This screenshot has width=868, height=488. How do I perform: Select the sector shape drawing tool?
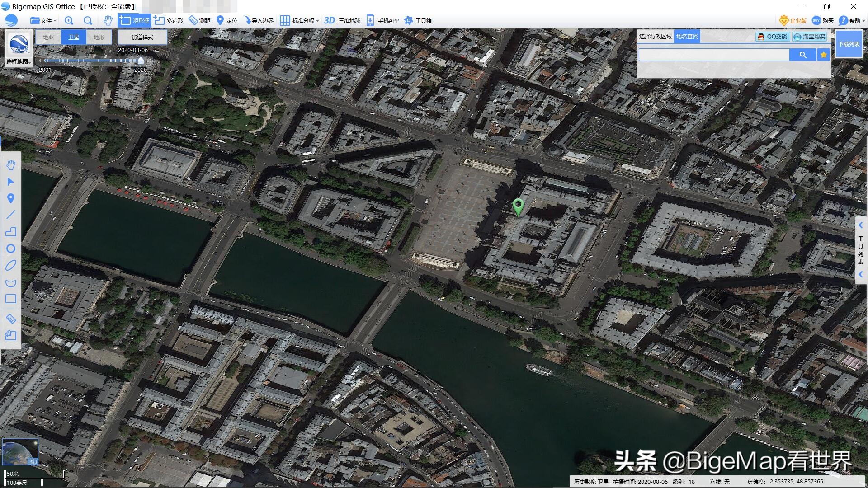point(11,283)
